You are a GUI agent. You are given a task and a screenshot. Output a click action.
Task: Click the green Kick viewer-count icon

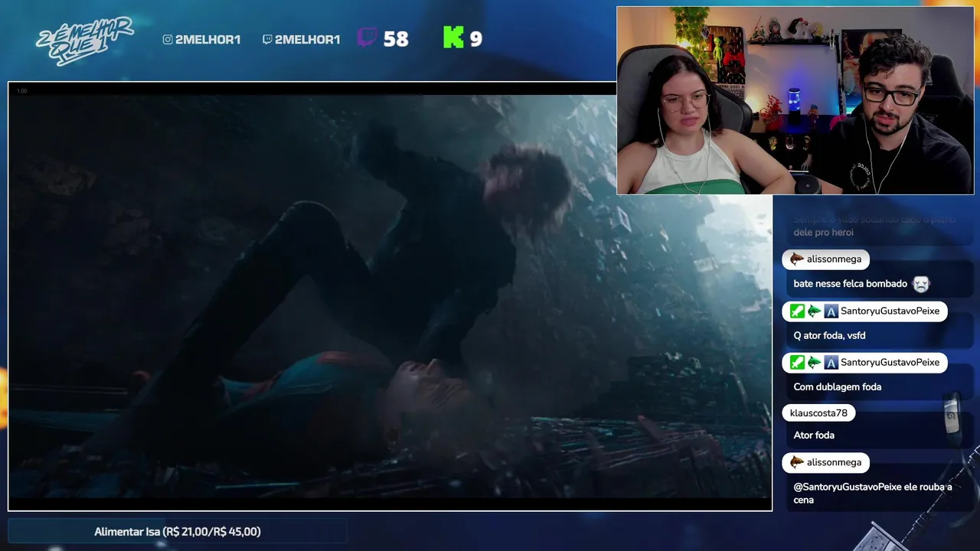coord(453,37)
